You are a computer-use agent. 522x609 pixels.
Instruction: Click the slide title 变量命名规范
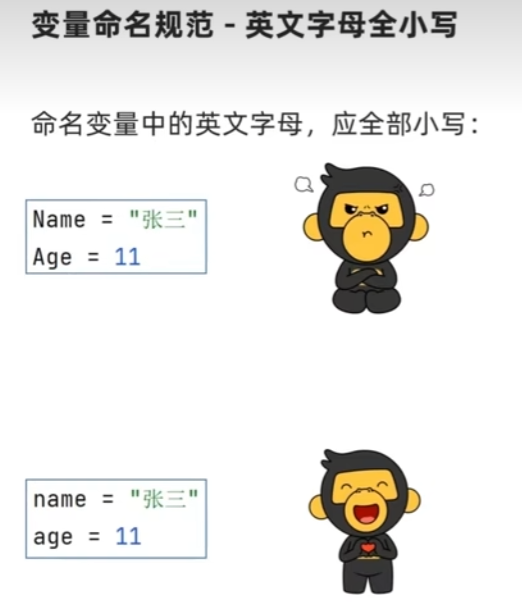coord(123,24)
